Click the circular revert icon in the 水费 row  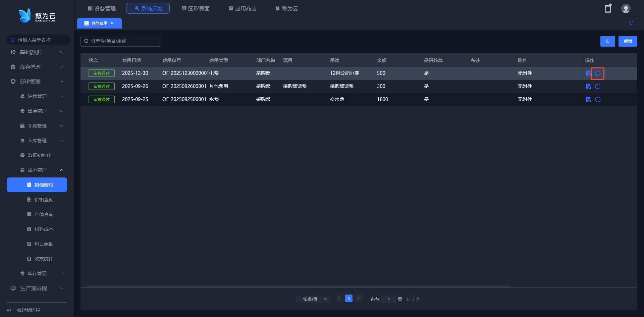(598, 99)
